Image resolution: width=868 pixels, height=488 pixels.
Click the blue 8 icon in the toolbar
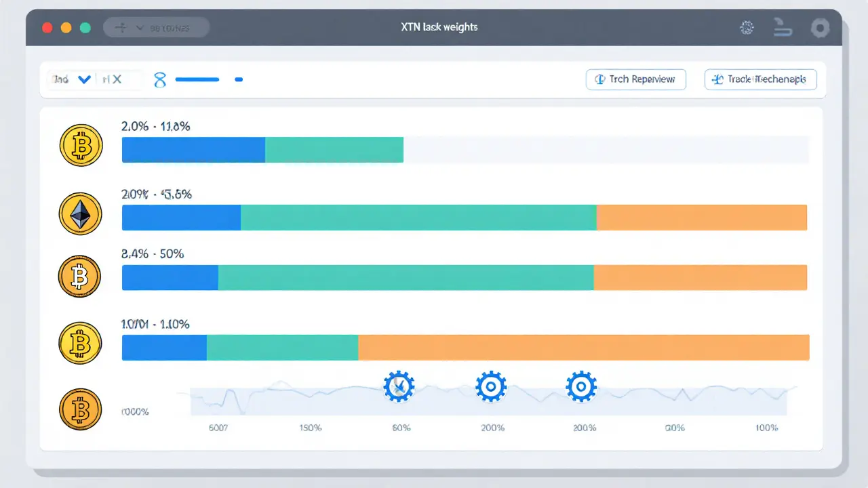(160, 80)
